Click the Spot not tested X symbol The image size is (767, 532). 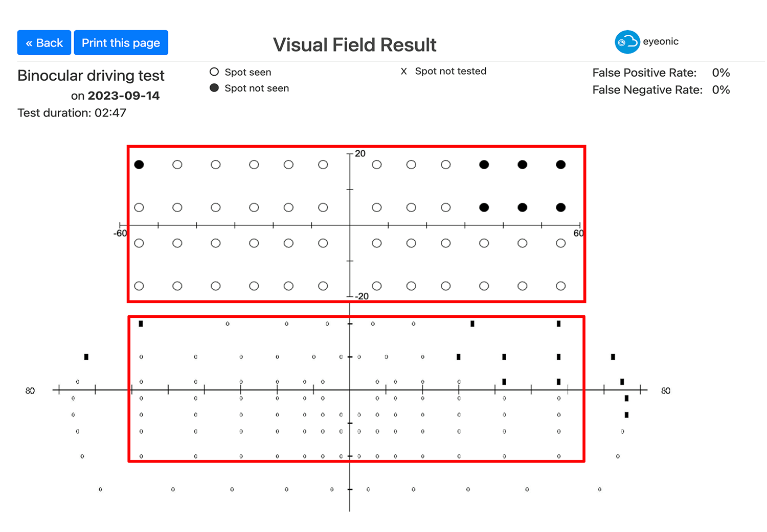click(x=403, y=72)
